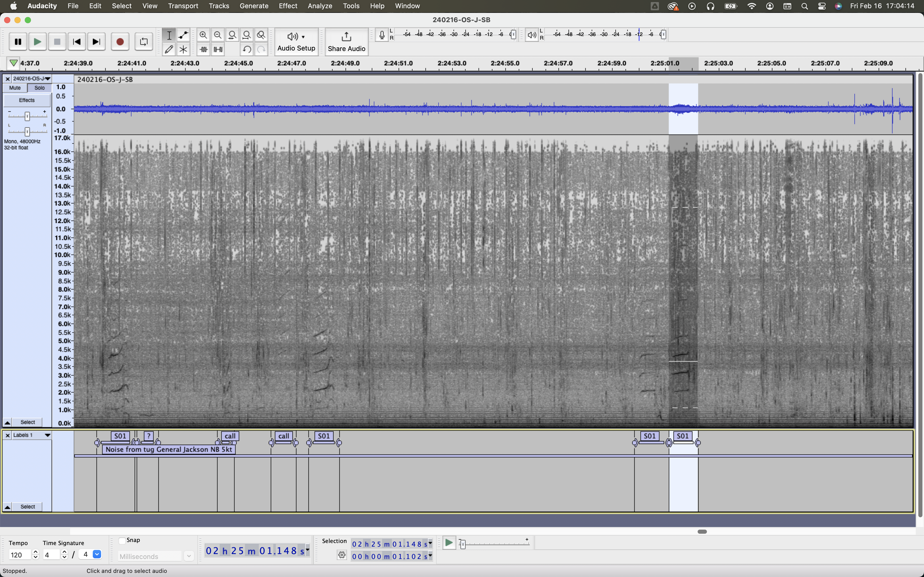
Task: Click the Trim Audio Outside Selection icon
Action: [x=203, y=49]
